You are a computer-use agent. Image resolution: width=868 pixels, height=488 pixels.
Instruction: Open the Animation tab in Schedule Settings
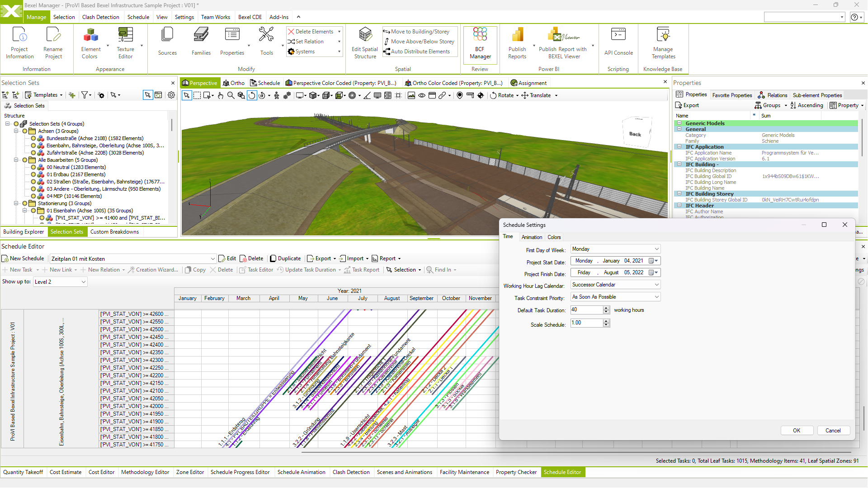532,237
